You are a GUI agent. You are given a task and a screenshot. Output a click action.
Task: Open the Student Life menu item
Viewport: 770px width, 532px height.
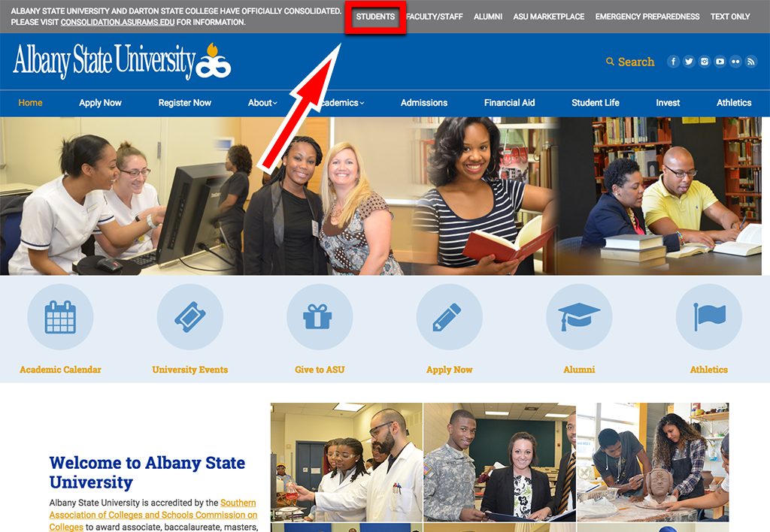tap(596, 103)
